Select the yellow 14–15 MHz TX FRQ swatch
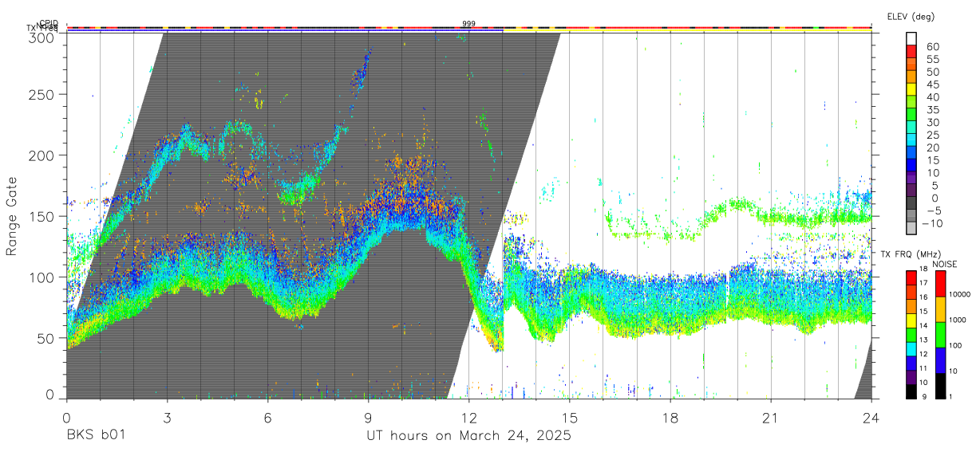This screenshot has height=452, width=980. pyautogui.click(x=911, y=320)
